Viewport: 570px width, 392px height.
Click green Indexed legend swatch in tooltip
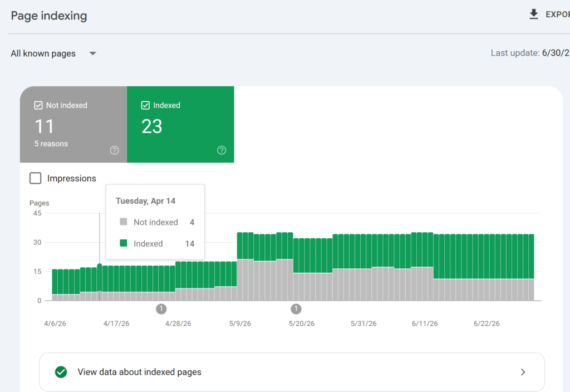coord(123,243)
